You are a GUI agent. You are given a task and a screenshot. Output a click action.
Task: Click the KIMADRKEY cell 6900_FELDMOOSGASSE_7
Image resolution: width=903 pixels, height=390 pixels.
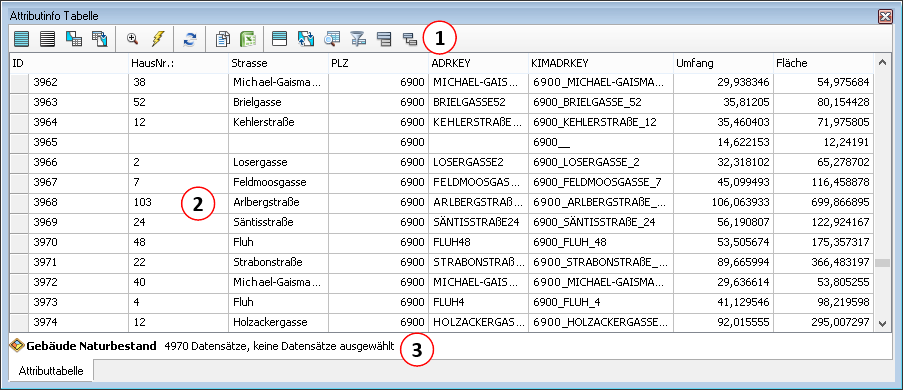click(x=601, y=183)
